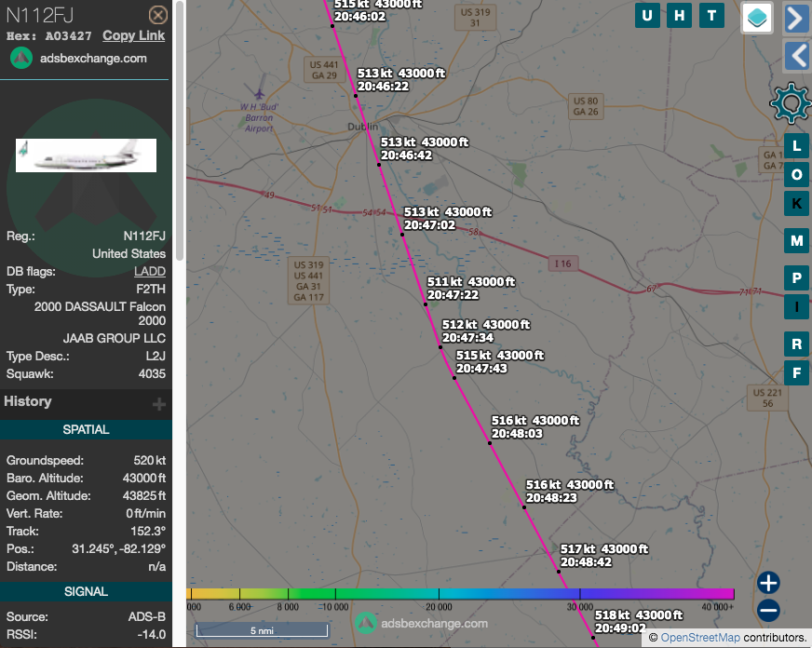This screenshot has height=648, width=812.
Task: Select the 20:47:02 track point label
Action: (448, 219)
